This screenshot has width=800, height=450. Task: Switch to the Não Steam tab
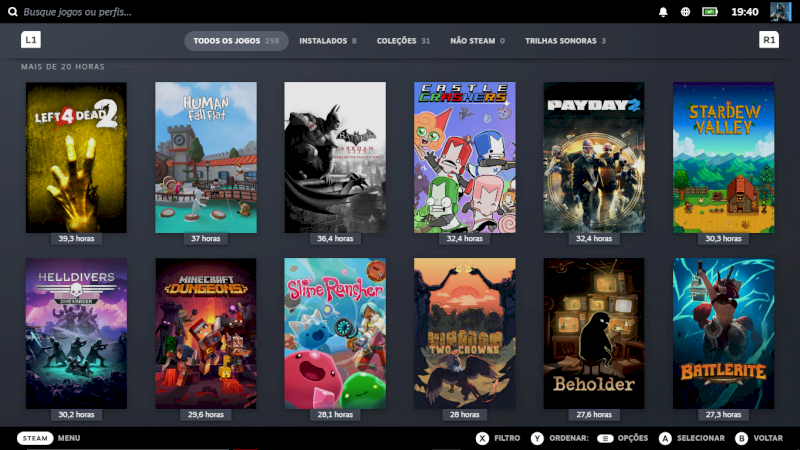pos(478,41)
